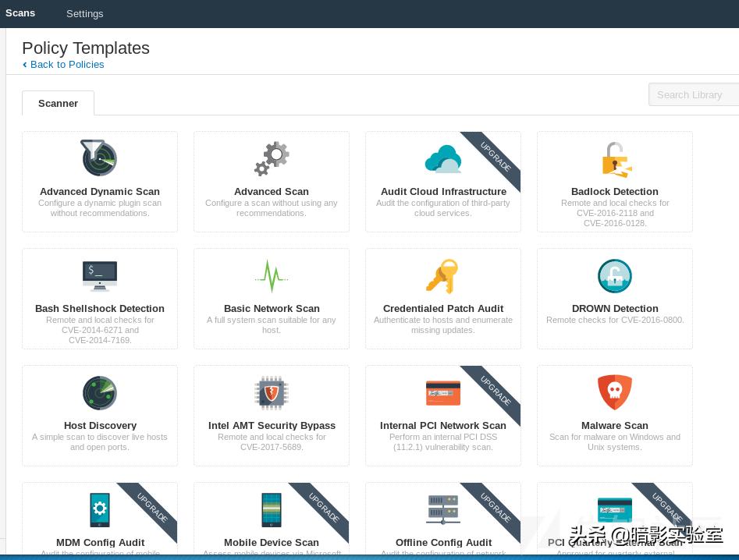Open the Scans menu in top bar

pos(20,13)
